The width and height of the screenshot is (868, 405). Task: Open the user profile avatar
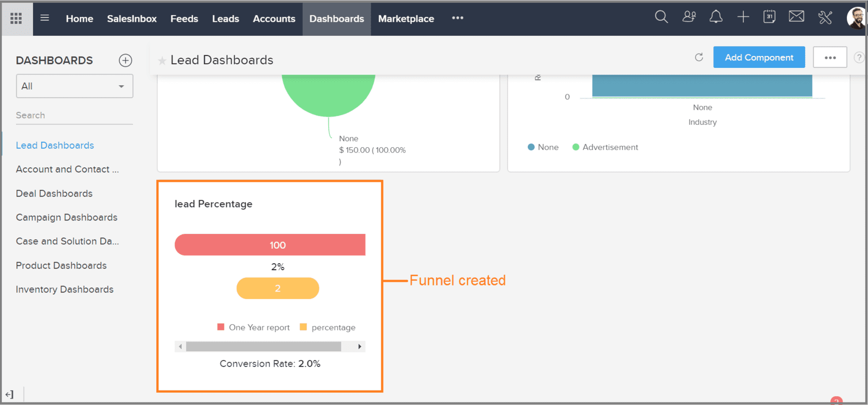(x=857, y=18)
